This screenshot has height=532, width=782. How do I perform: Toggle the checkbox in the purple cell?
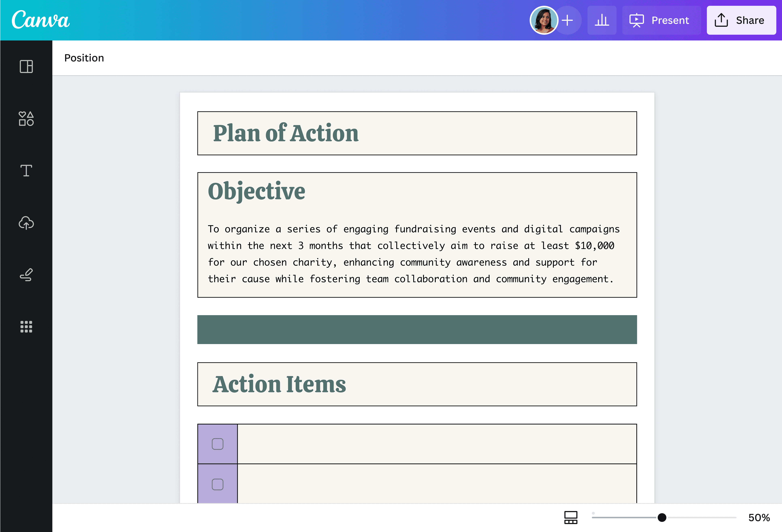click(217, 444)
